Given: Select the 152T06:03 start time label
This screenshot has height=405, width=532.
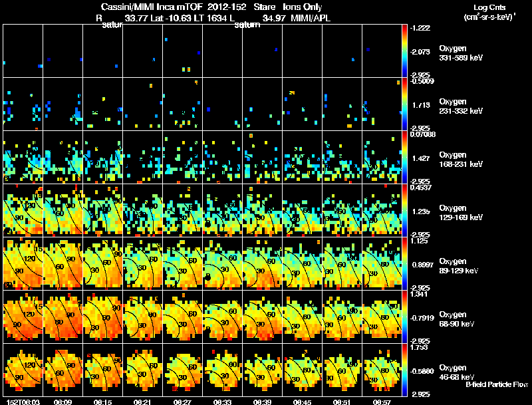Looking at the screenshot, I should pyautogui.click(x=23, y=402).
